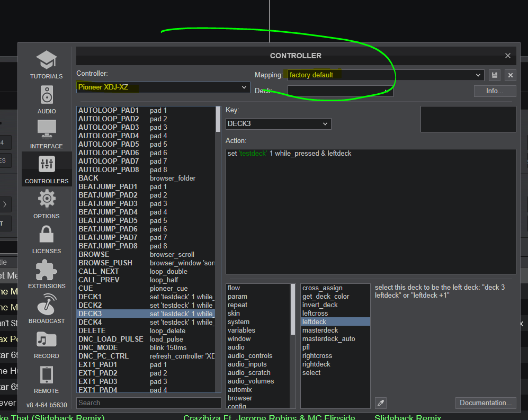Expand the Controller Pioneer XDJ-XZ dropdown
The image size is (528, 420).
(x=163, y=87)
